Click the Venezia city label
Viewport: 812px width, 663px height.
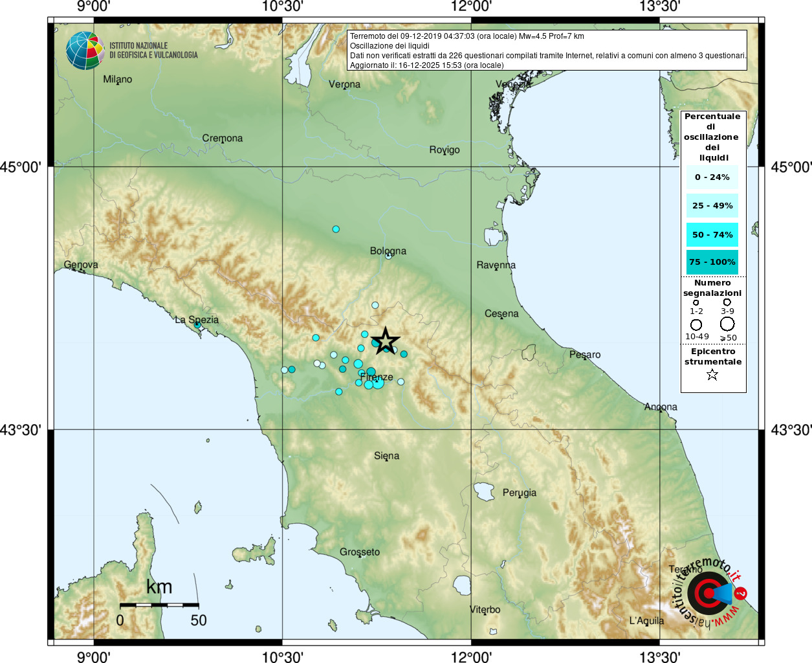513,84
